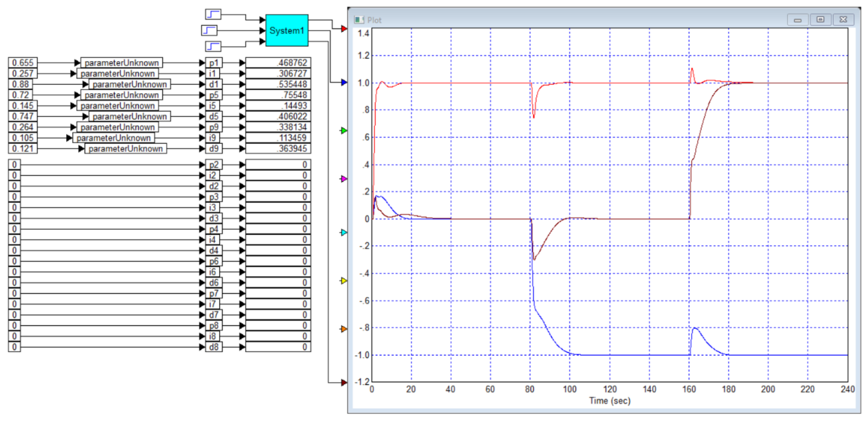Open the cyan System1 compound block
Image resolution: width=868 pixels, height=422 pixels.
[287, 30]
